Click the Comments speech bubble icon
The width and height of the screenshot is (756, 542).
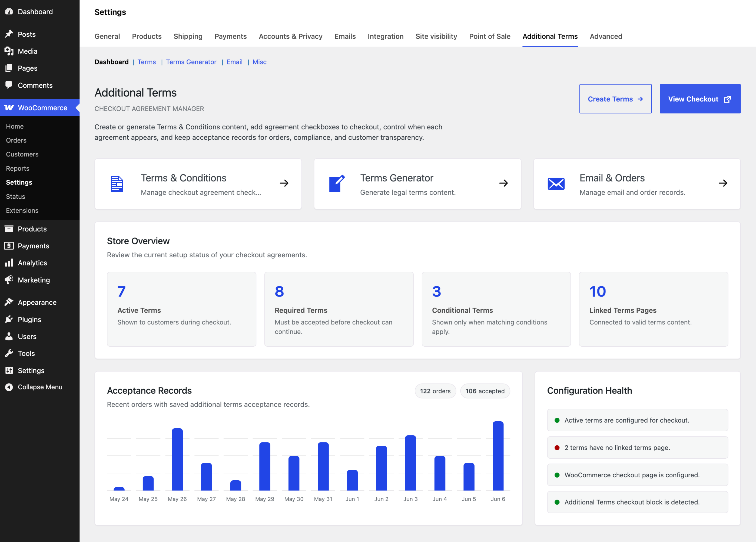click(9, 85)
